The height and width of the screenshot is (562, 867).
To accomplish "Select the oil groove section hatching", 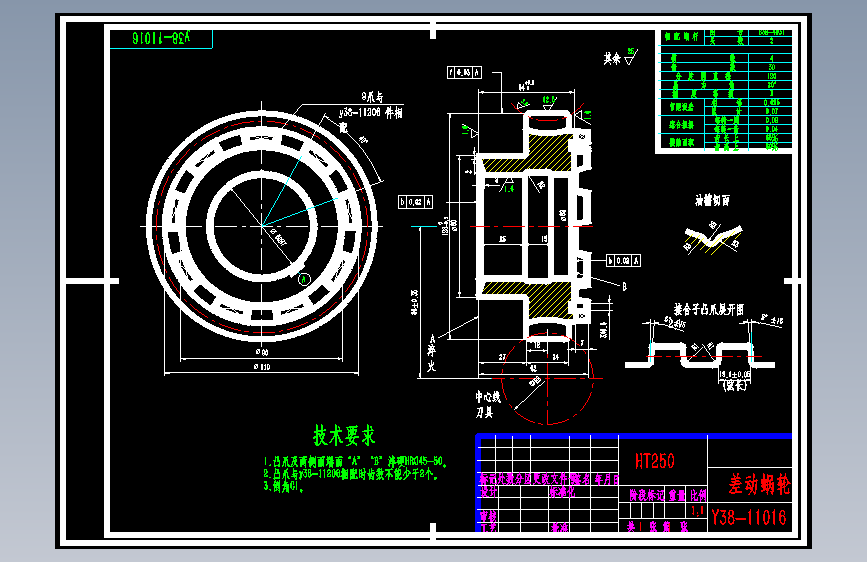I will click(x=712, y=241).
